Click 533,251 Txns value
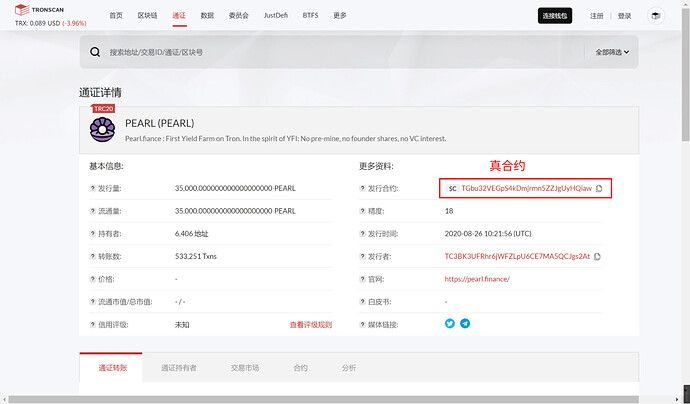The height and width of the screenshot is (404, 690). click(196, 257)
